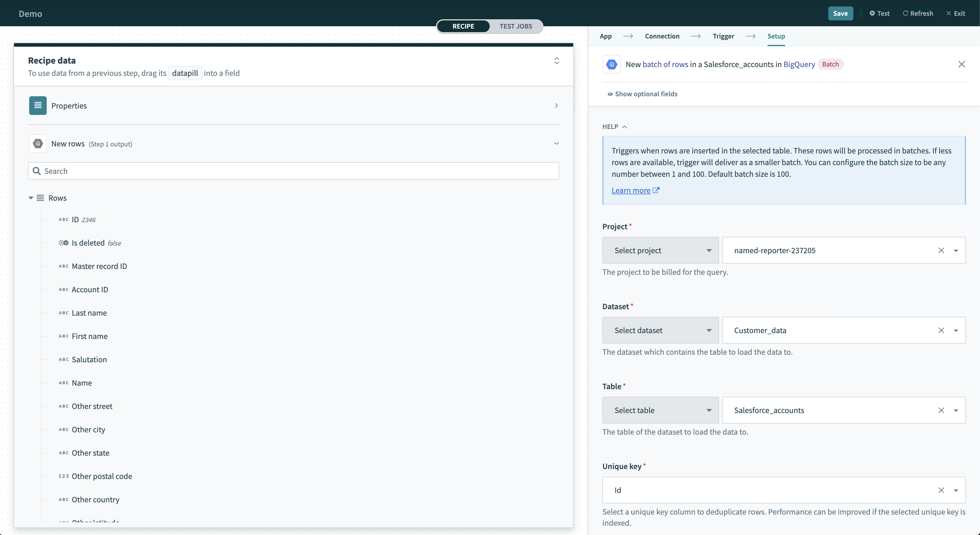Viewport: 980px width, 535px height.
Task: Expand the New rows step output
Action: (556, 143)
